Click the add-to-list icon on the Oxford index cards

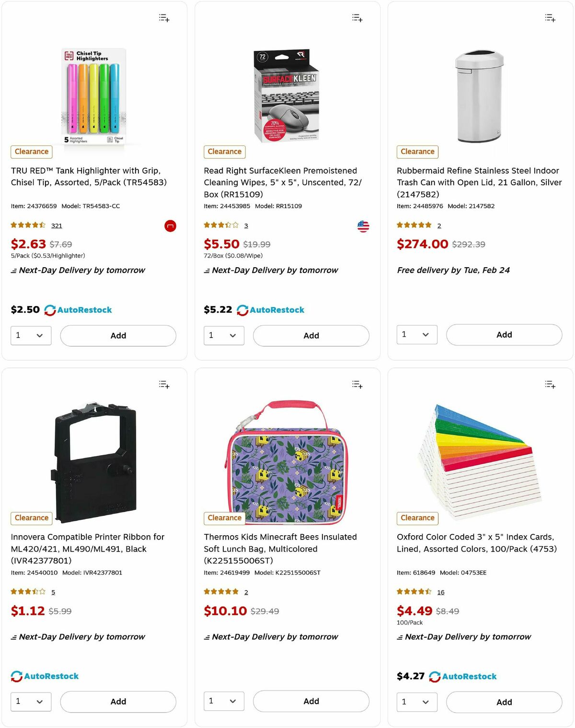[x=550, y=384]
